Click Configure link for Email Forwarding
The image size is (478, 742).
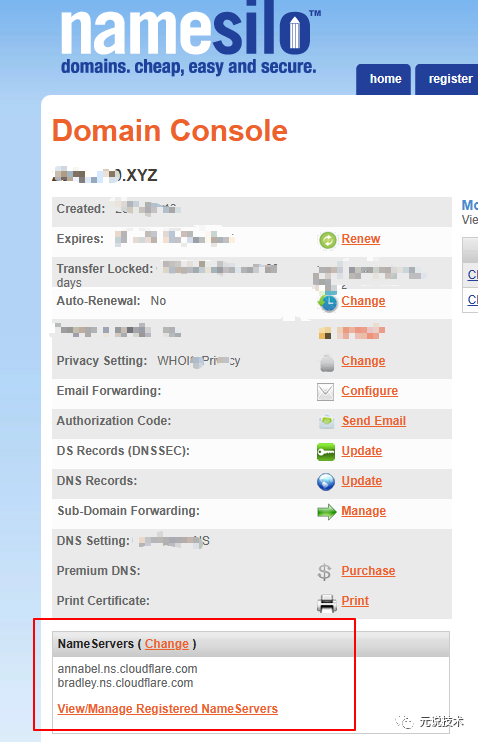[x=370, y=391]
